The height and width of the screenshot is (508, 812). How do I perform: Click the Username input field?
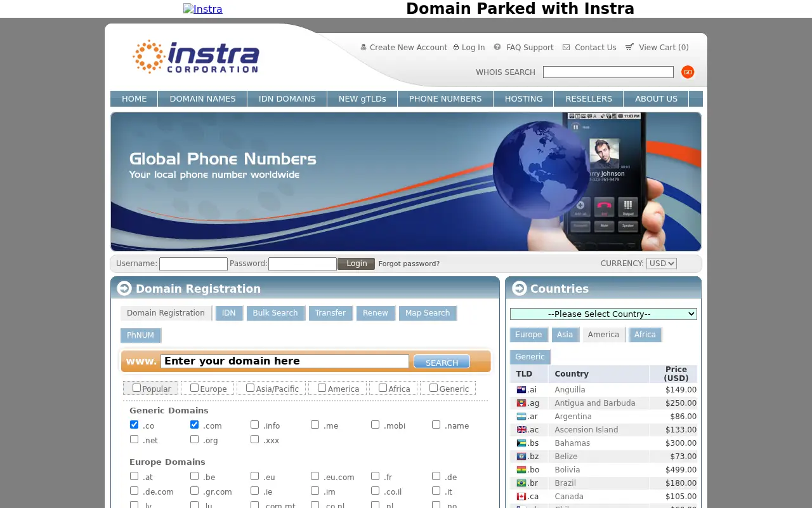[x=193, y=264]
